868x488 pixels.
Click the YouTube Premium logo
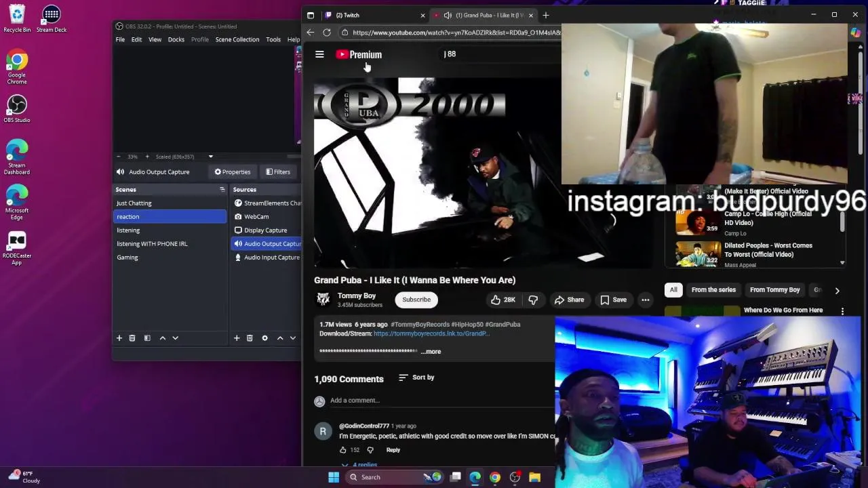pyautogui.click(x=359, y=54)
